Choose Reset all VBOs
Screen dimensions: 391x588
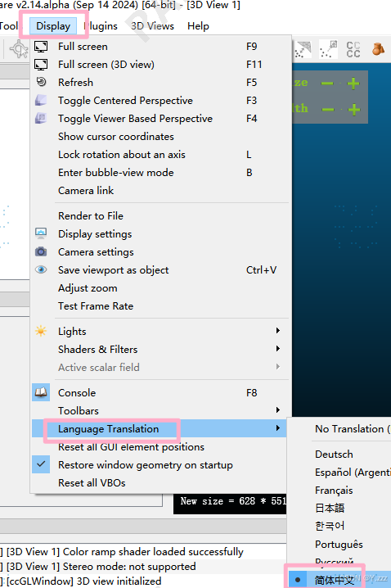point(160,483)
